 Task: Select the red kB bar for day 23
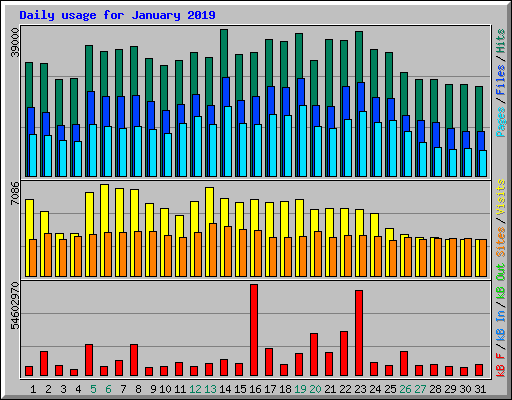[x=359, y=333]
